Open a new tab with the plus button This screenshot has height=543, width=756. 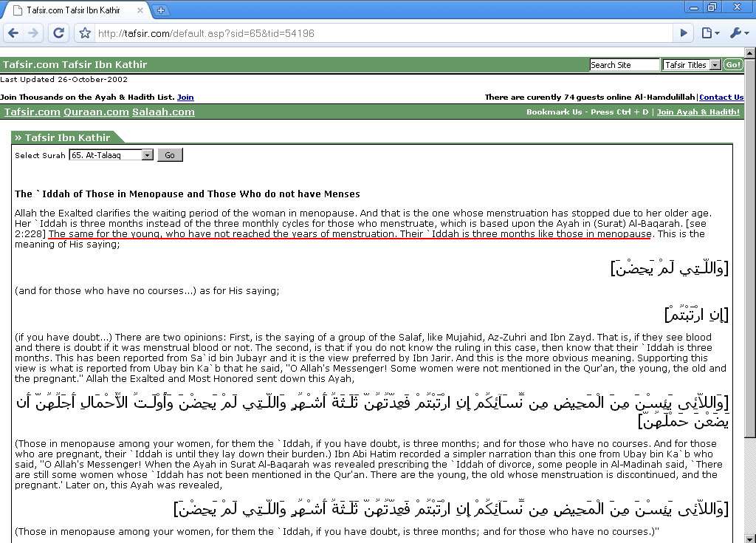161,10
